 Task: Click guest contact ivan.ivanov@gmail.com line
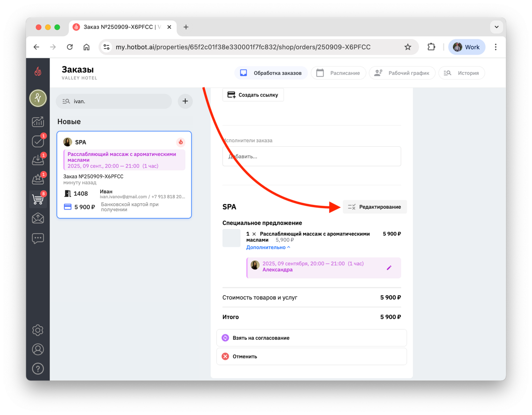coord(142,197)
